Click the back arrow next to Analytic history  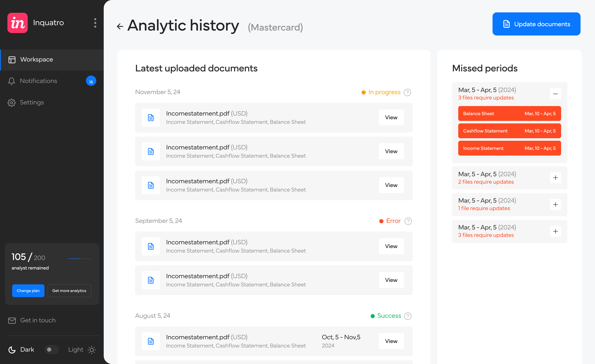point(120,26)
